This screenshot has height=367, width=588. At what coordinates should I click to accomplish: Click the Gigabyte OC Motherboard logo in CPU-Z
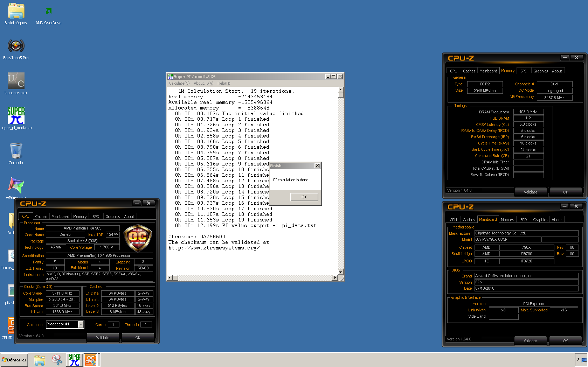tap(138, 238)
